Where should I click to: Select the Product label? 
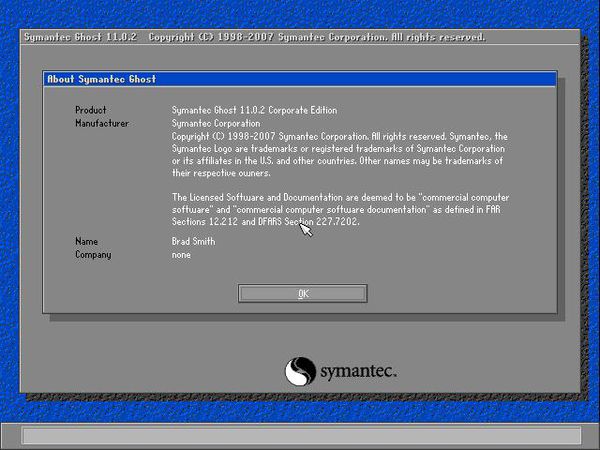tap(90, 110)
